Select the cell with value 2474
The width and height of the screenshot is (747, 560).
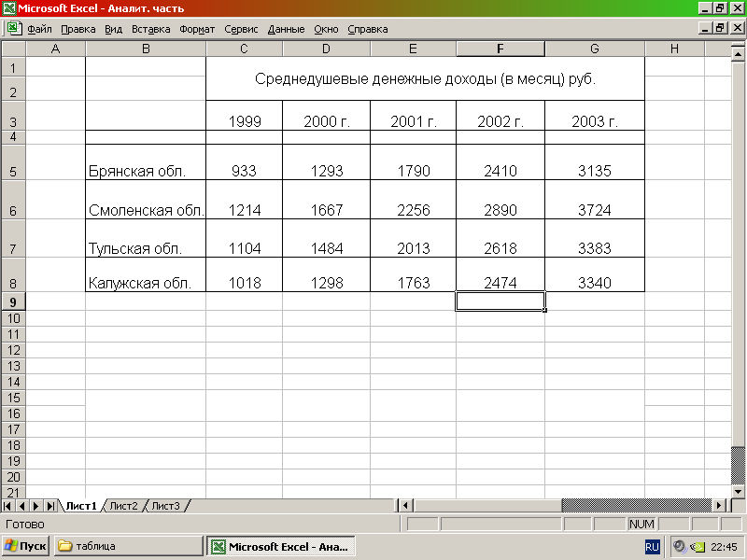point(500,274)
